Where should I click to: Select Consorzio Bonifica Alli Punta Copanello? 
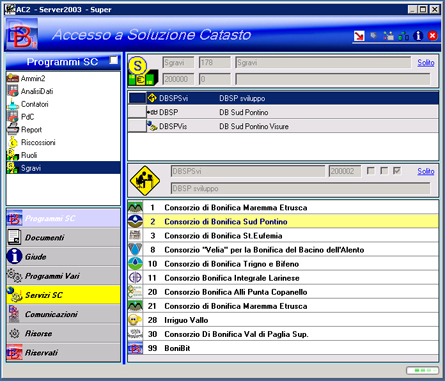click(283, 292)
